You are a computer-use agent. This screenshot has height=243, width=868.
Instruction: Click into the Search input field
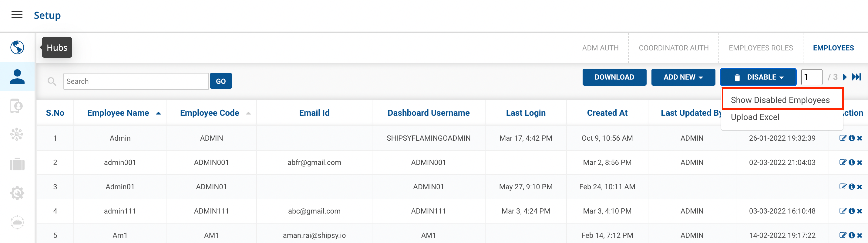[136, 81]
